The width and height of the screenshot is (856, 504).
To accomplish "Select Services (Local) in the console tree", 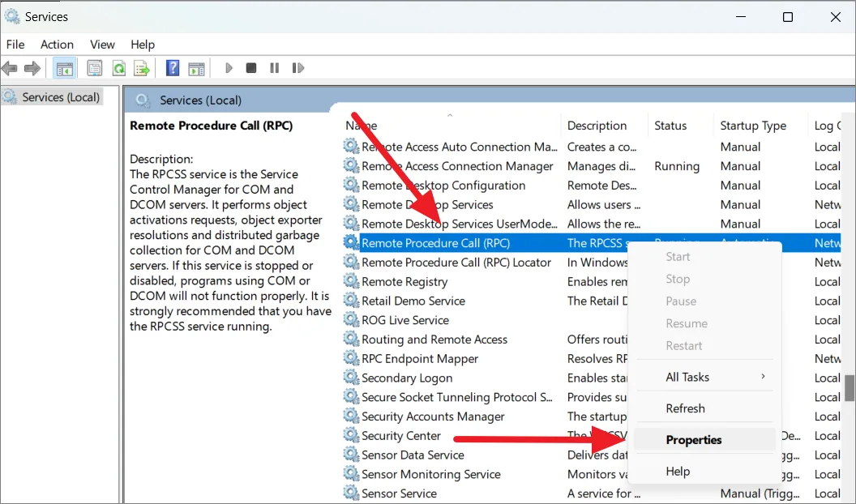I will pos(60,97).
